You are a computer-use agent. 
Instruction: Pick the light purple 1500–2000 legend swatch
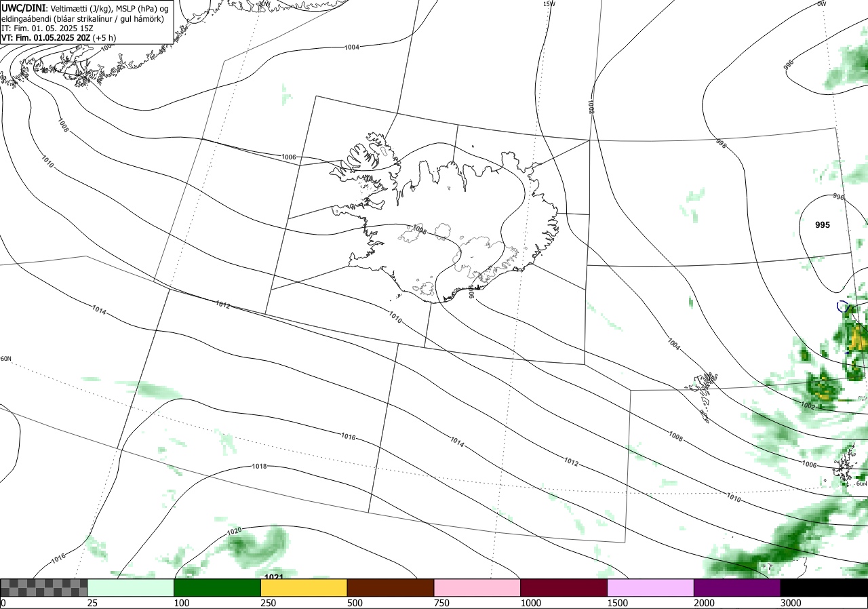651,587
